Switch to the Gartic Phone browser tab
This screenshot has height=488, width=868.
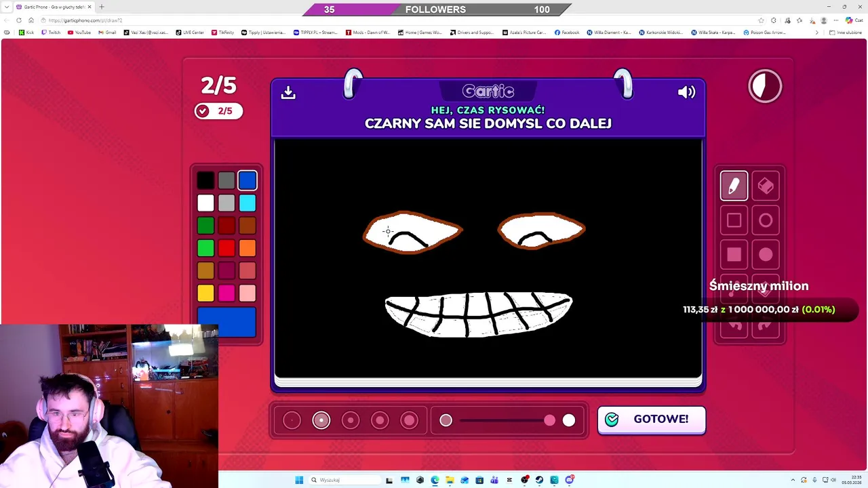(x=54, y=7)
